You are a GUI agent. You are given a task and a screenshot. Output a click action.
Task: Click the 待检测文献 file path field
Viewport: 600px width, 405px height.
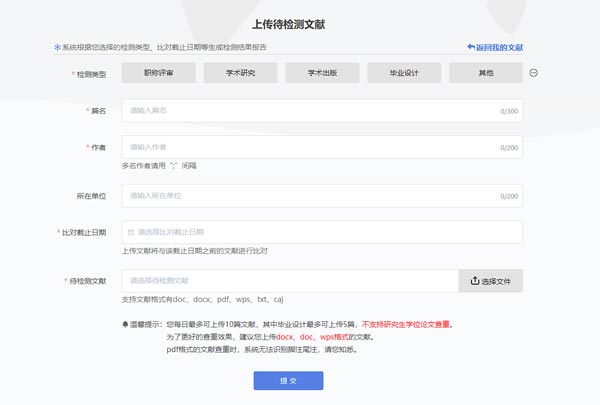(290, 281)
